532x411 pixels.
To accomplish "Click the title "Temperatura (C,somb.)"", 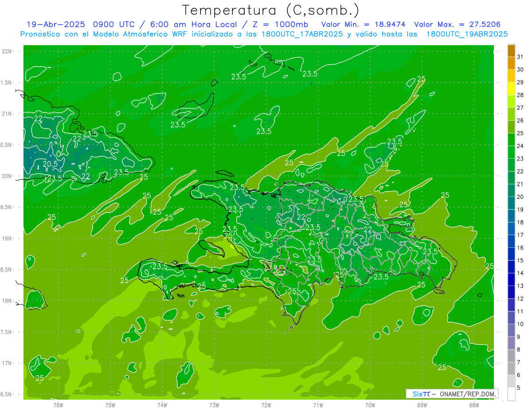I will point(270,11).
